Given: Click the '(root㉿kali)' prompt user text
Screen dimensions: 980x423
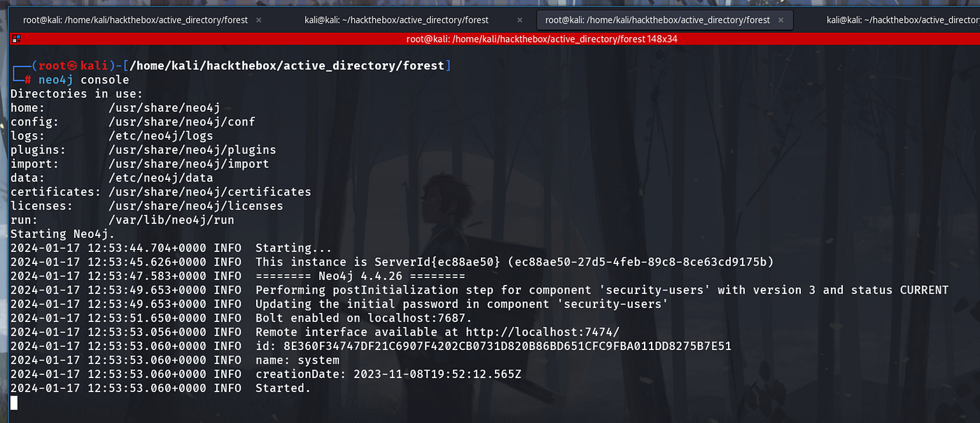Looking at the screenshot, I should click(72, 66).
